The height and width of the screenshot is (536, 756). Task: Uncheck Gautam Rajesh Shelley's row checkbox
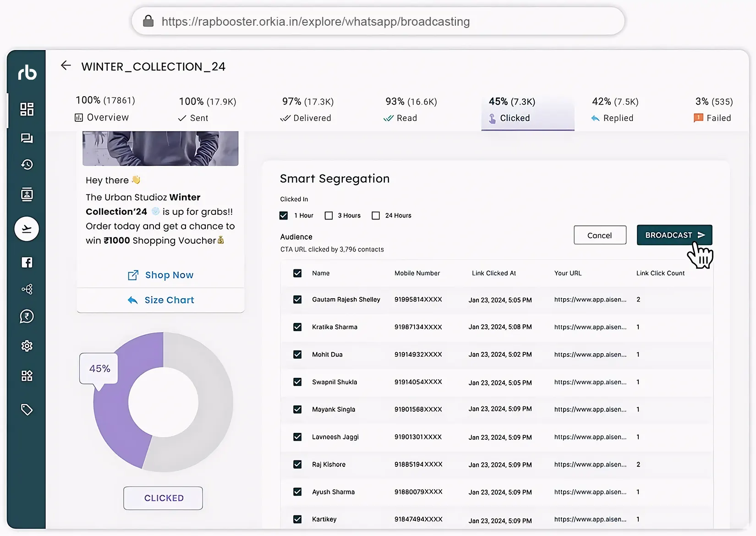(297, 300)
